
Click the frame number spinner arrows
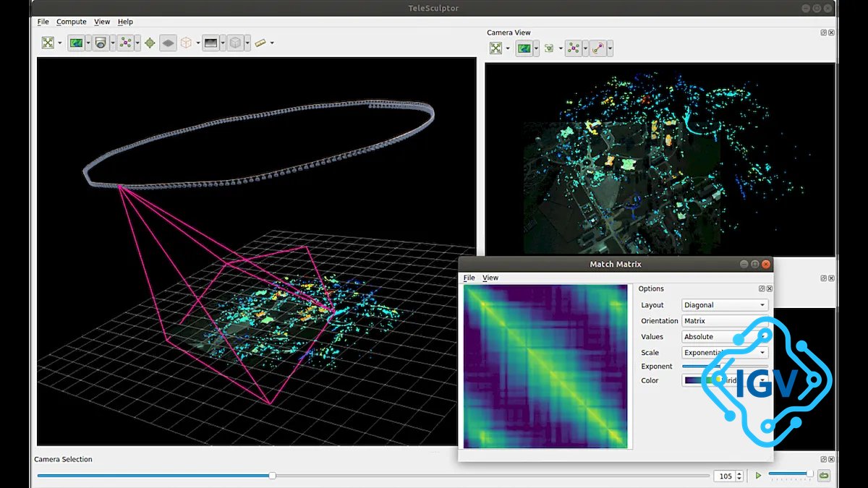pos(739,476)
